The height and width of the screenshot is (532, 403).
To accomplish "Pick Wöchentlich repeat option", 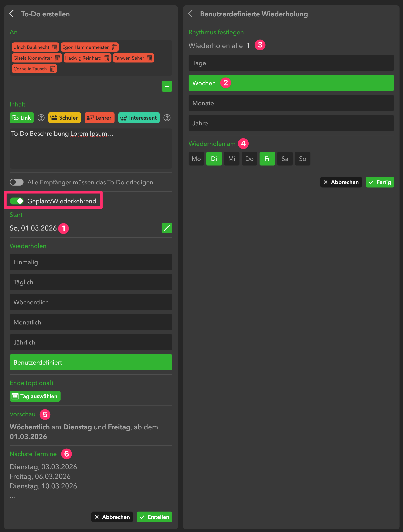I will click(91, 302).
